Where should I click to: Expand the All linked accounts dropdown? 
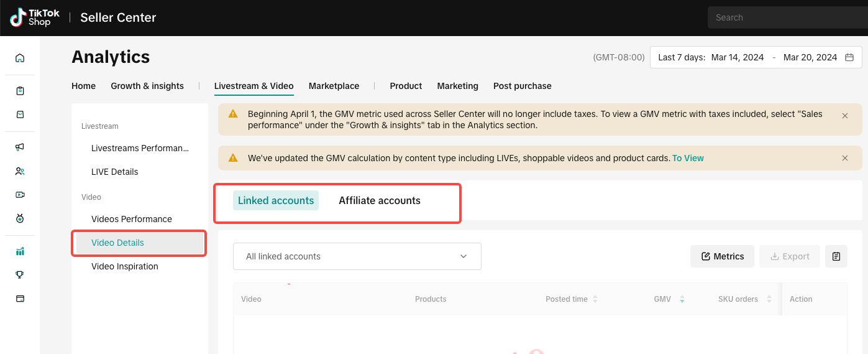click(x=357, y=256)
